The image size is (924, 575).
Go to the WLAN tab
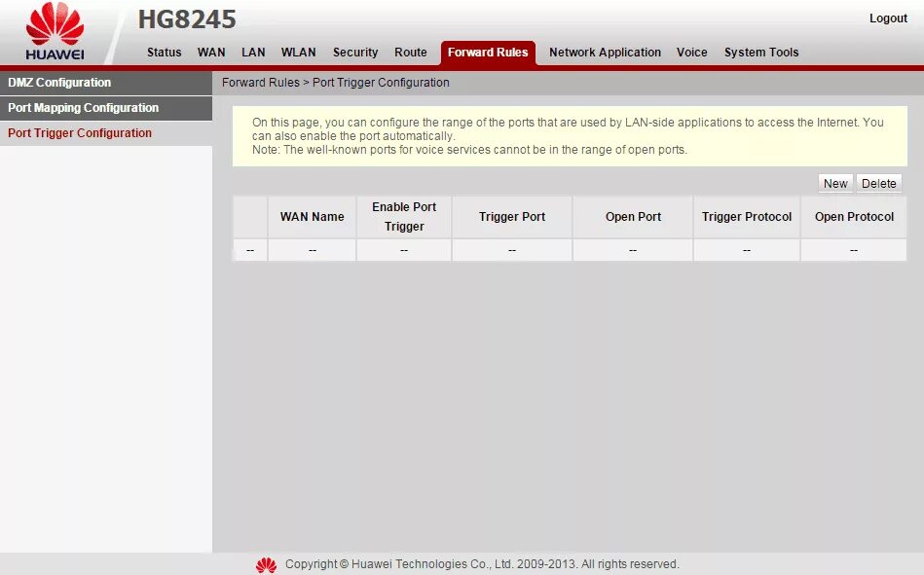(298, 53)
